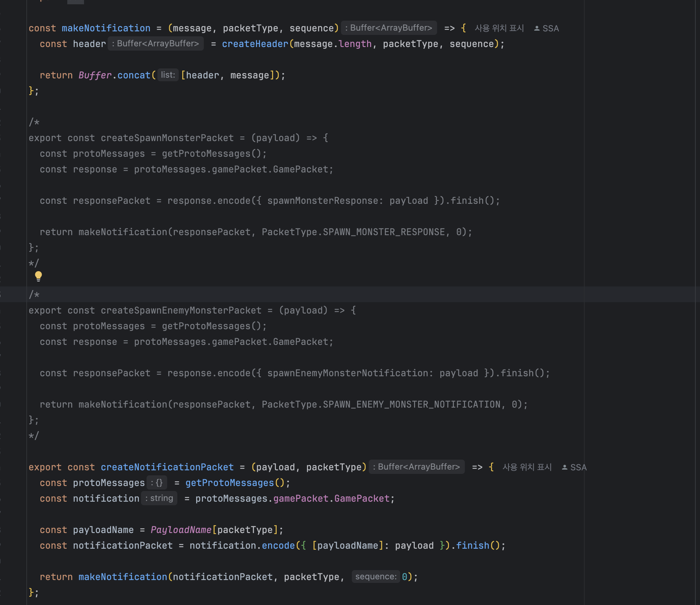The image size is (700, 605).
Task: Click the 'sequence:' parameter hint in final return
Action: click(376, 576)
